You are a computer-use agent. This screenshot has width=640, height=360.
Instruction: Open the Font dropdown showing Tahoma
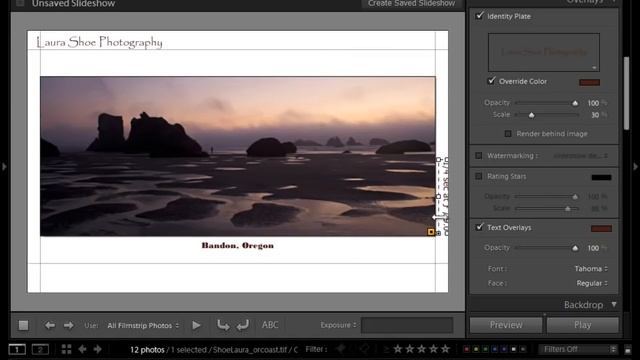coord(591,269)
